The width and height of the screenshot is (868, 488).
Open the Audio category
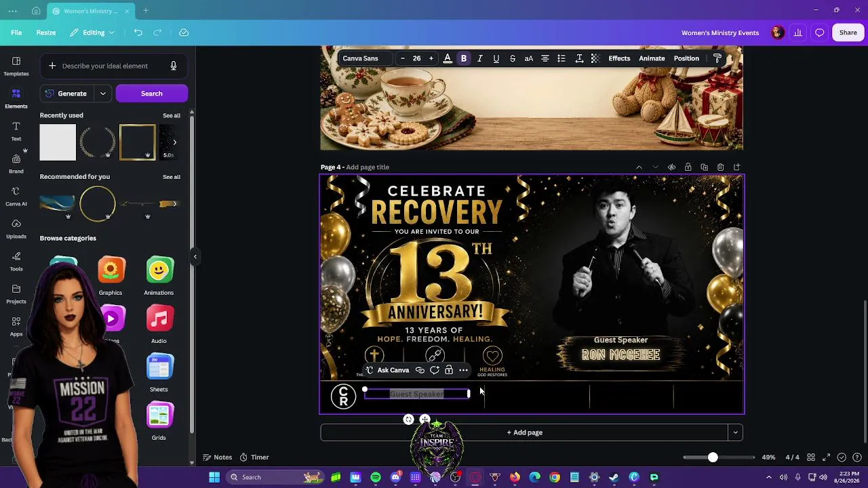coord(159,325)
